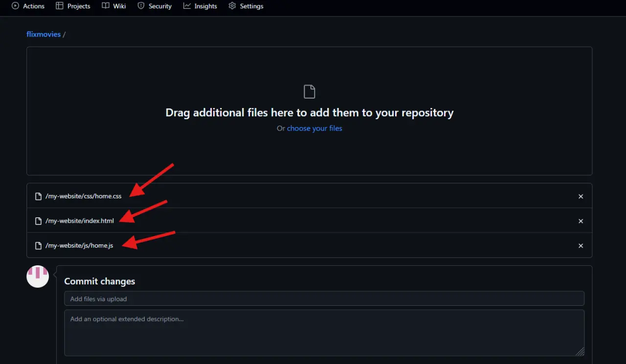
Task: Click file icon beside index.html
Action: click(39, 221)
